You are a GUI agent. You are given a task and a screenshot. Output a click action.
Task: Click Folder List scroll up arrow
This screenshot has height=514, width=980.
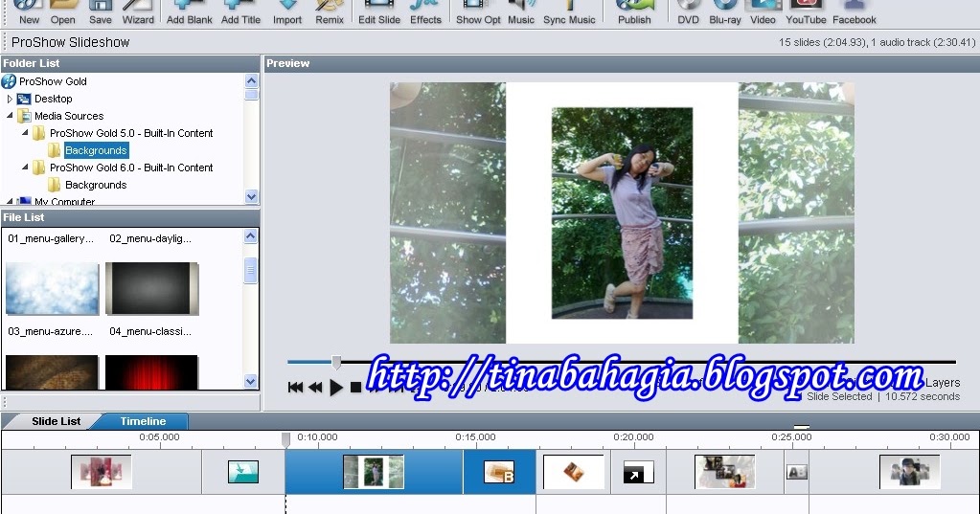pos(251,80)
